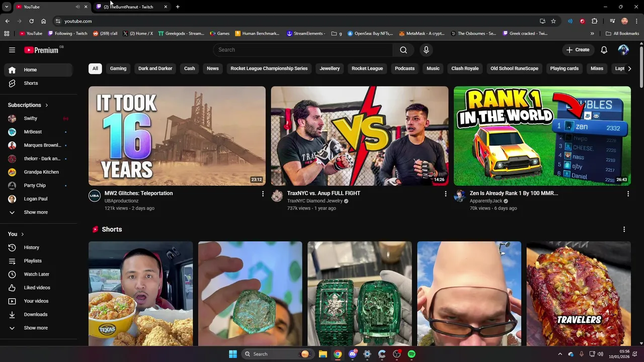Bookmark this page with star icon
644x362 pixels.
[553, 21]
